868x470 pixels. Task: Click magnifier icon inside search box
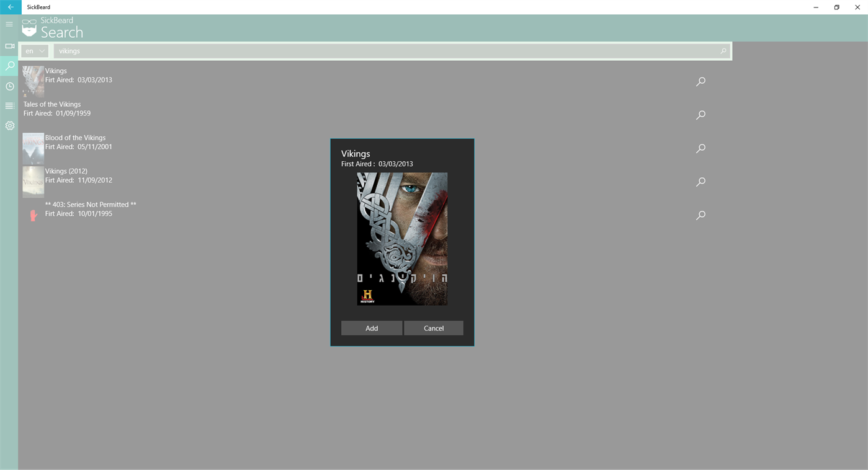(723, 51)
